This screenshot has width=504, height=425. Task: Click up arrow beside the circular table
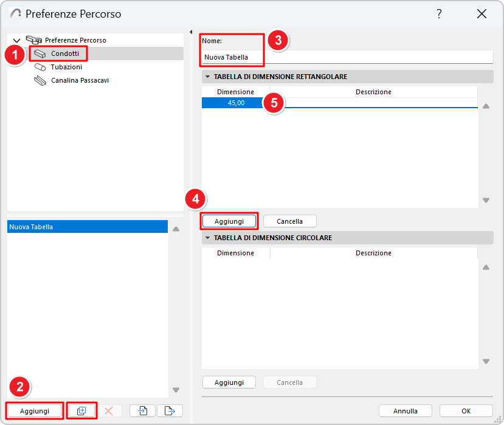point(486,268)
